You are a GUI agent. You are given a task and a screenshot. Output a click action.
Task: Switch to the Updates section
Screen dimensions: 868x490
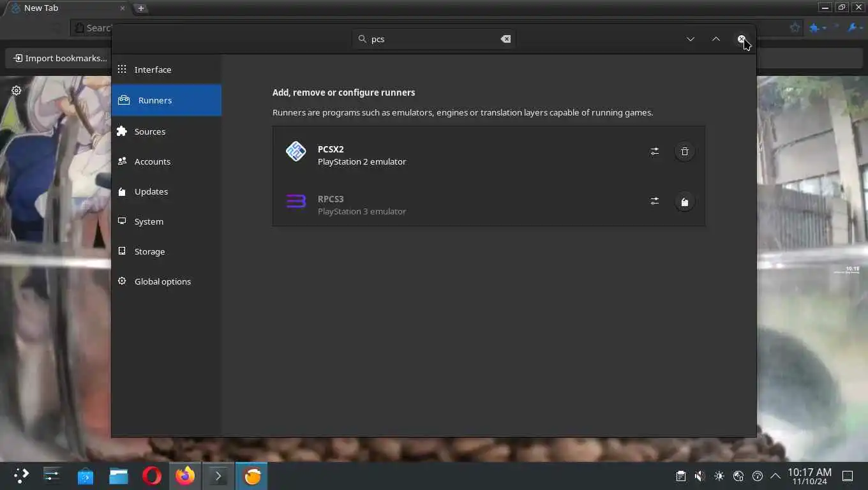click(x=166, y=191)
